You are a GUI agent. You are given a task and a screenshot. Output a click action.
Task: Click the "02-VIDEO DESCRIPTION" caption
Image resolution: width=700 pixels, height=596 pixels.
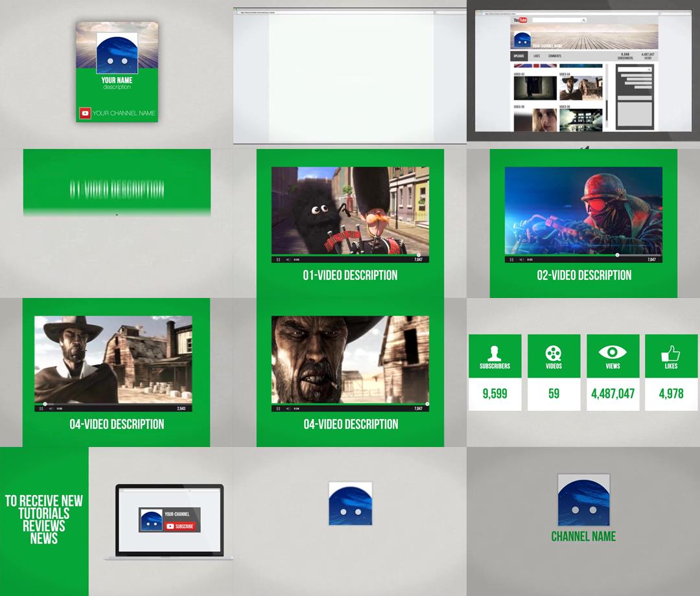point(584,275)
